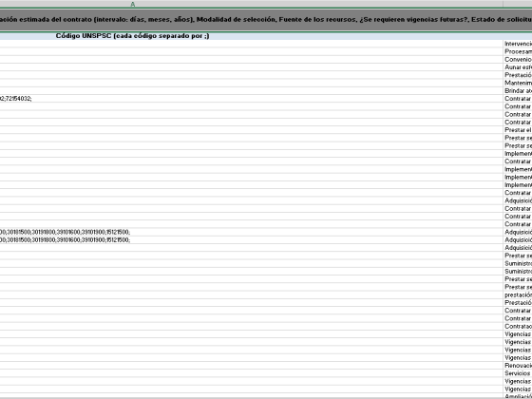This screenshot has width=532, height=399.
Task: Select the upper of two Suministro cells
Action: 518,263
